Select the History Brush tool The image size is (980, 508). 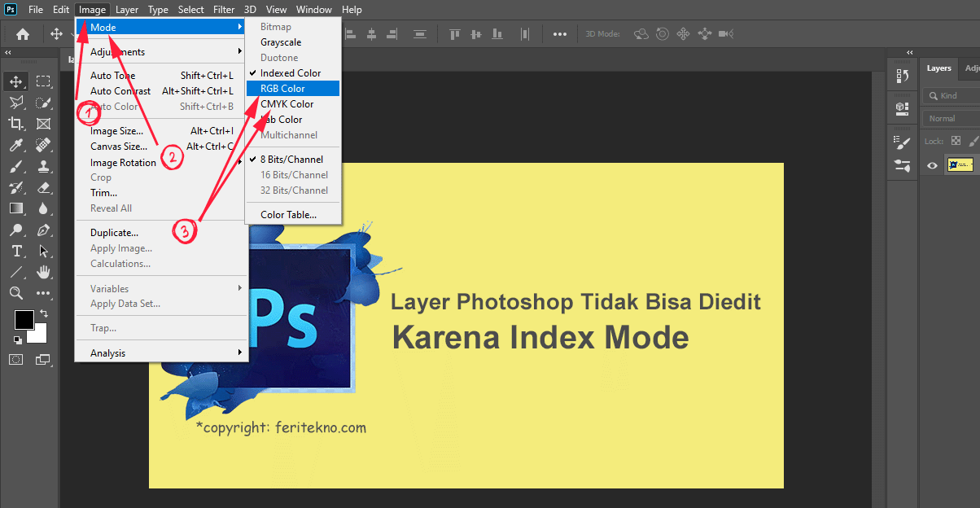[x=15, y=187]
